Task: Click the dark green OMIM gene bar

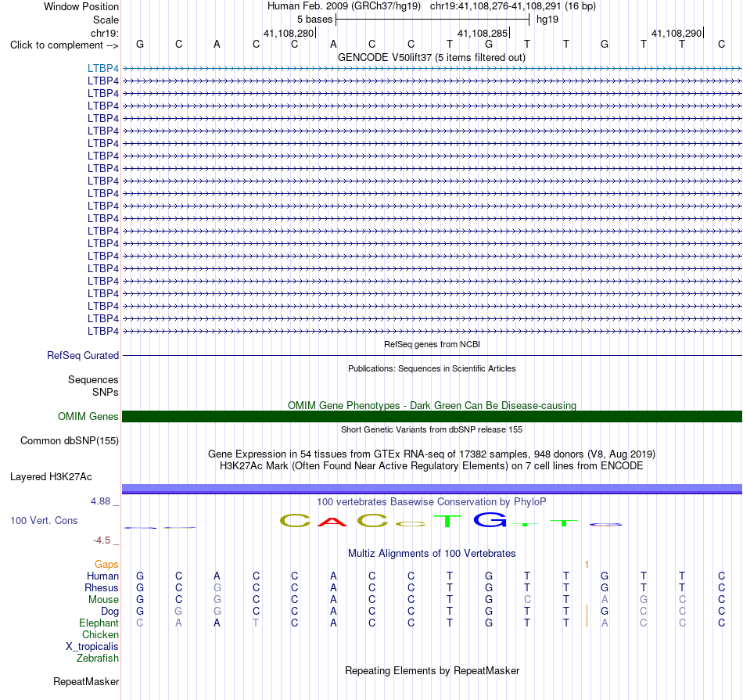Action: (x=432, y=417)
